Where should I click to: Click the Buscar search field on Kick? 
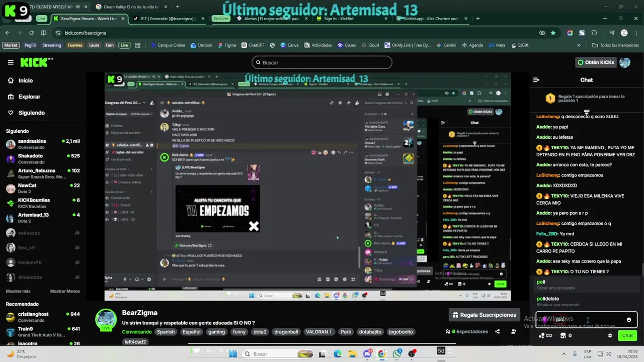[x=322, y=62]
